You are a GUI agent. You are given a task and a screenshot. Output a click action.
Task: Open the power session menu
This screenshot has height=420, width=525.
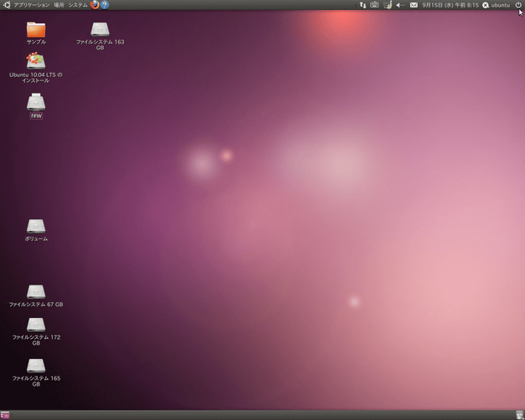click(518, 5)
